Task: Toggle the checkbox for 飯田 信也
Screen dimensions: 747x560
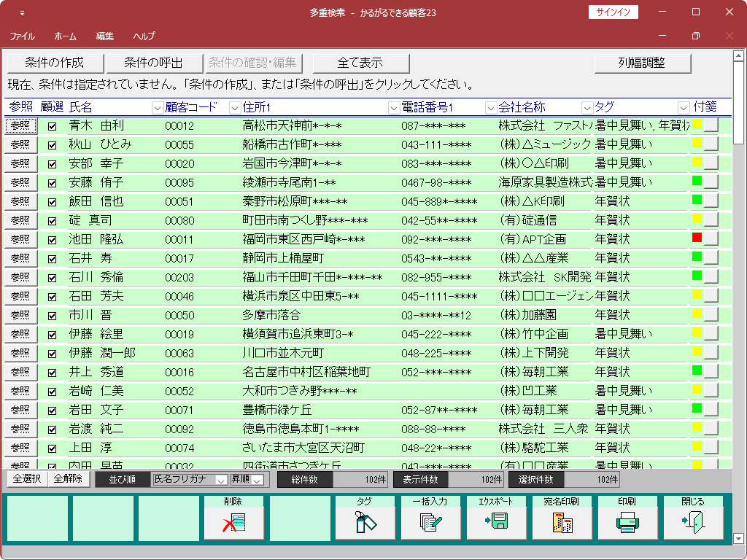Action: (52, 203)
